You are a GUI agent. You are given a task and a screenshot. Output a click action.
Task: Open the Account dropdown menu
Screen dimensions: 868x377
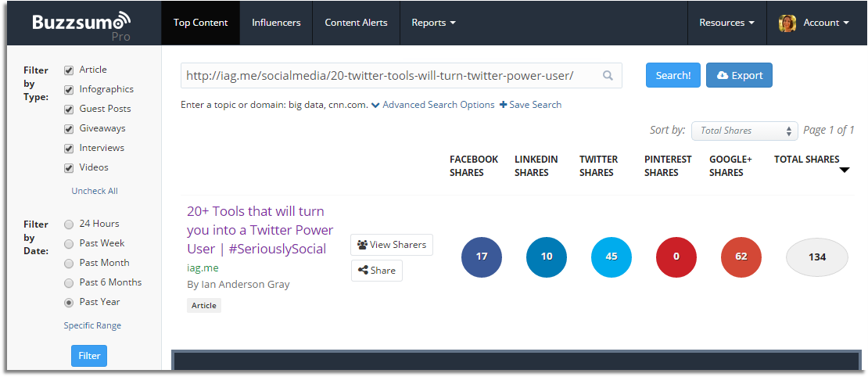(826, 23)
